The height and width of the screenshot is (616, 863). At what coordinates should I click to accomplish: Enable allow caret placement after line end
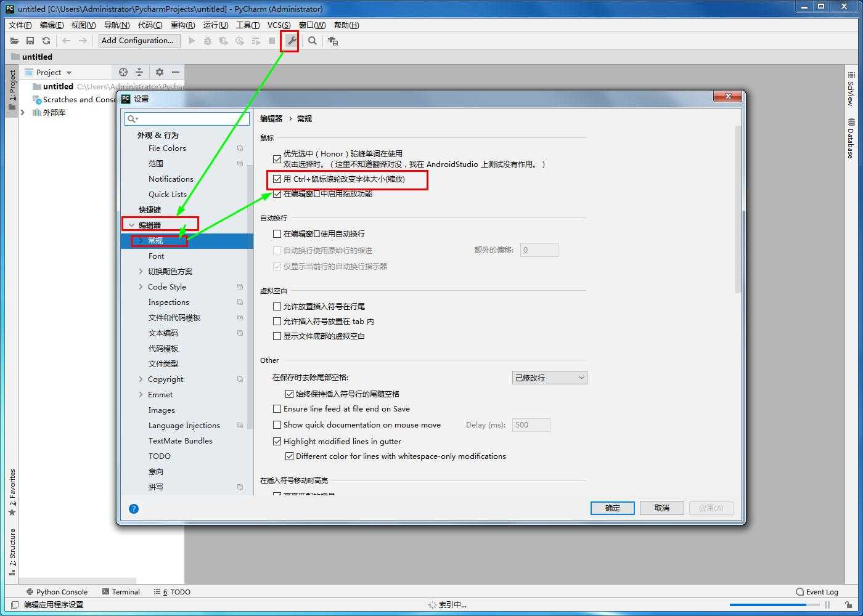(x=277, y=306)
